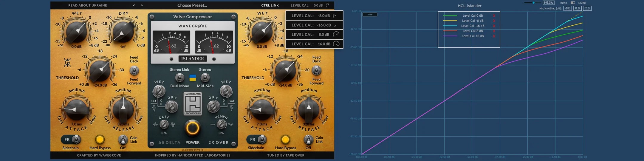Click the frequency slider above the graph
The height and width of the screenshot is (161, 644).
(x=532, y=3)
